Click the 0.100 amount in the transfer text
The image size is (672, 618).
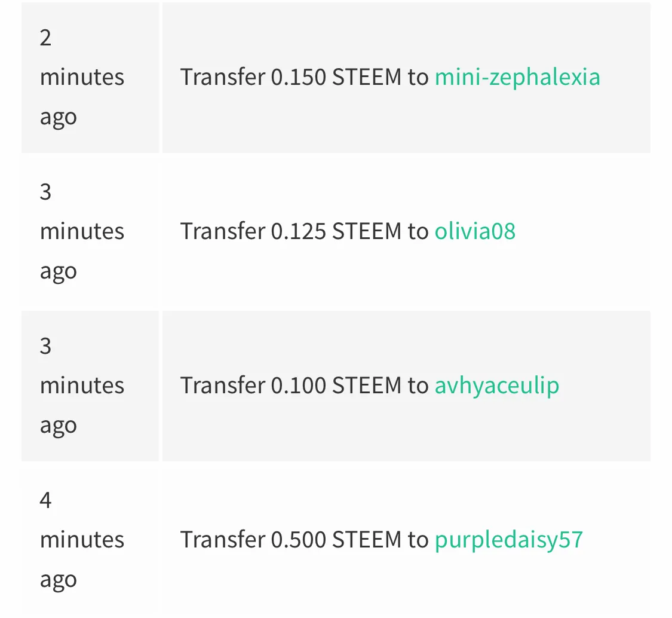[299, 386]
